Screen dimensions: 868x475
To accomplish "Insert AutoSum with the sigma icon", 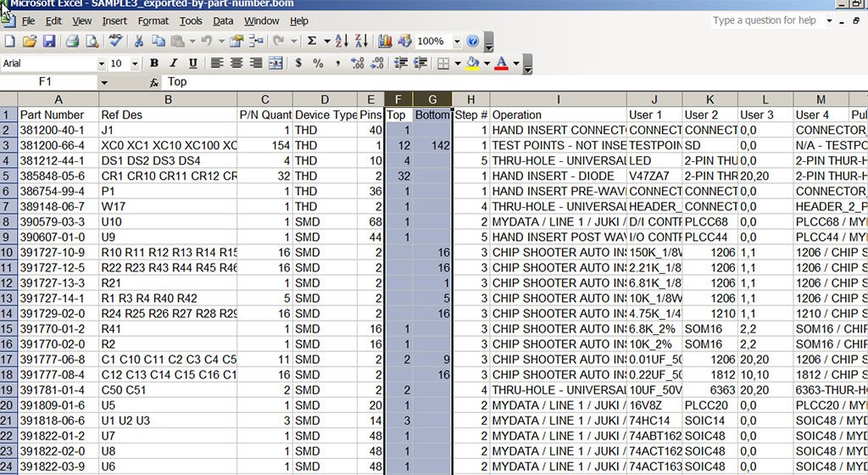I will point(312,41).
